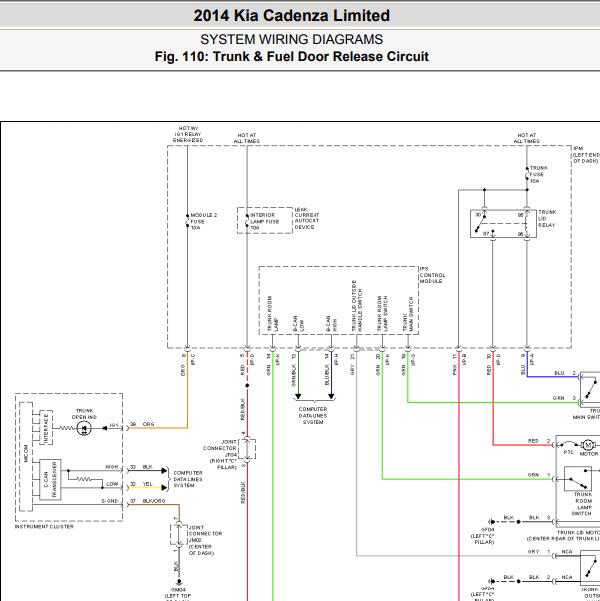Click the GM04 ground point symbol
Image resolution: width=600 pixels, height=601 pixels.
point(179,582)
